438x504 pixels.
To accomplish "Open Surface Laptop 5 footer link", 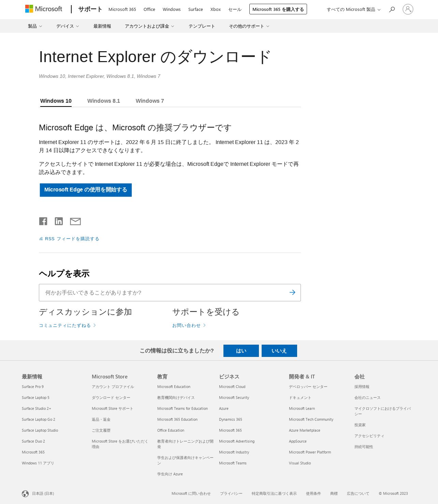I will coord(35,398).
